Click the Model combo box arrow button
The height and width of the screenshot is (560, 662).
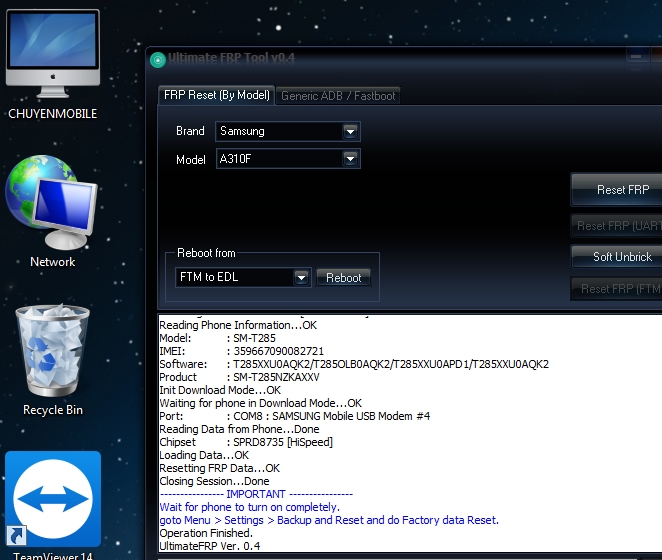coord(350,159)
